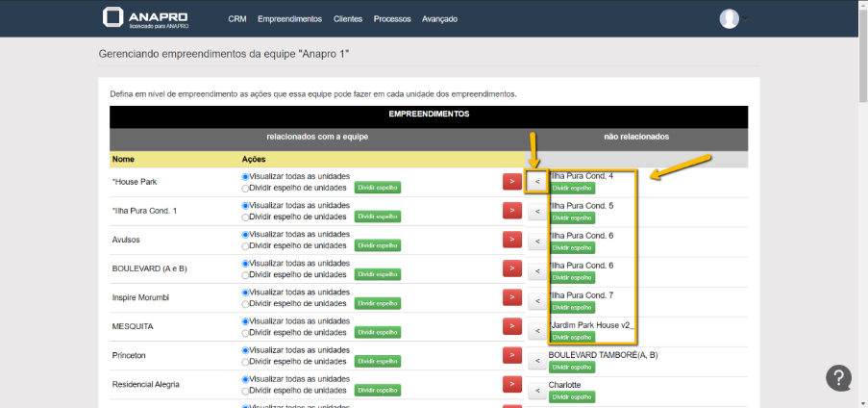
Task: Open the CRM menu
Action: point(236,19)
